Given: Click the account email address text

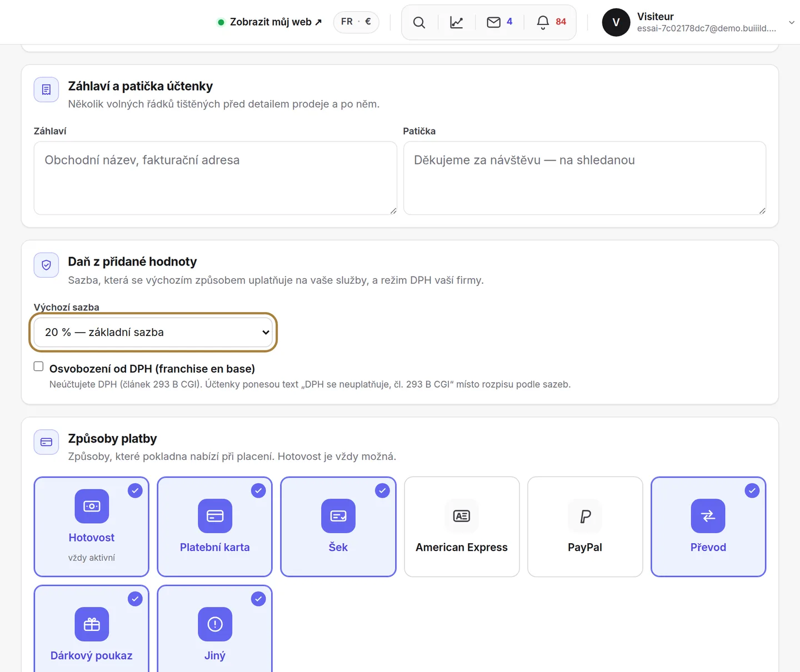Looking at the screenshot, I should point(707,28).
